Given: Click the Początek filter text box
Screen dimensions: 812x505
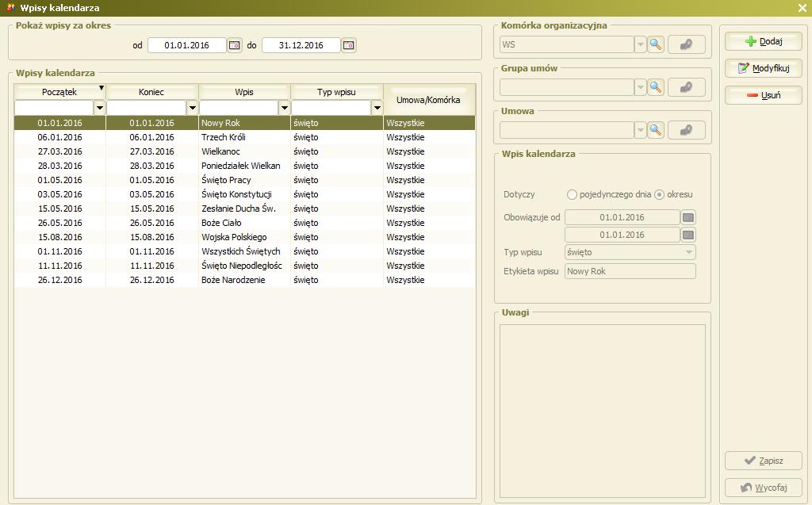Looking at the screenshot, I should pyautogui.click(x=55, y=108).
